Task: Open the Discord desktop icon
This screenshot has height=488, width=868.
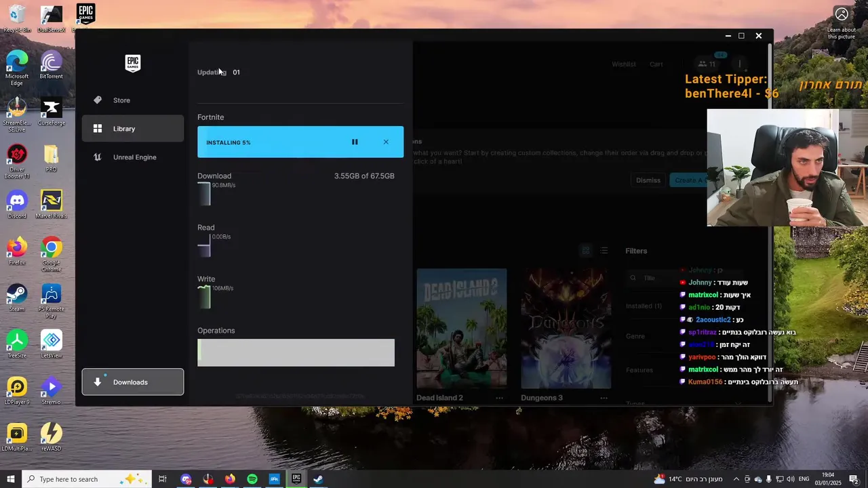Action: (x=17, y=205)
